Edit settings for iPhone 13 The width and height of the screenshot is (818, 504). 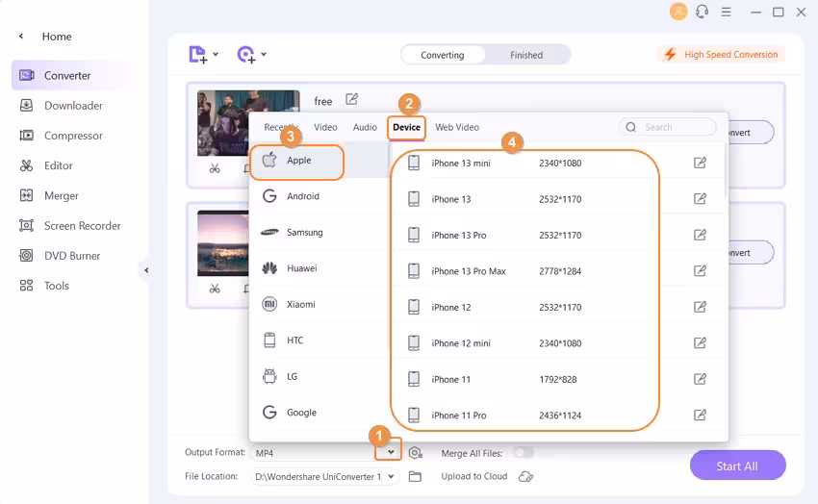[700, 198]
